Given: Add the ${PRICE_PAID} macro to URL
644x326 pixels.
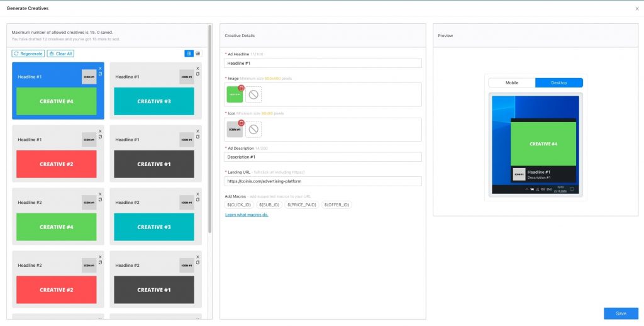Looking at the screenshot, I should 303,205.
